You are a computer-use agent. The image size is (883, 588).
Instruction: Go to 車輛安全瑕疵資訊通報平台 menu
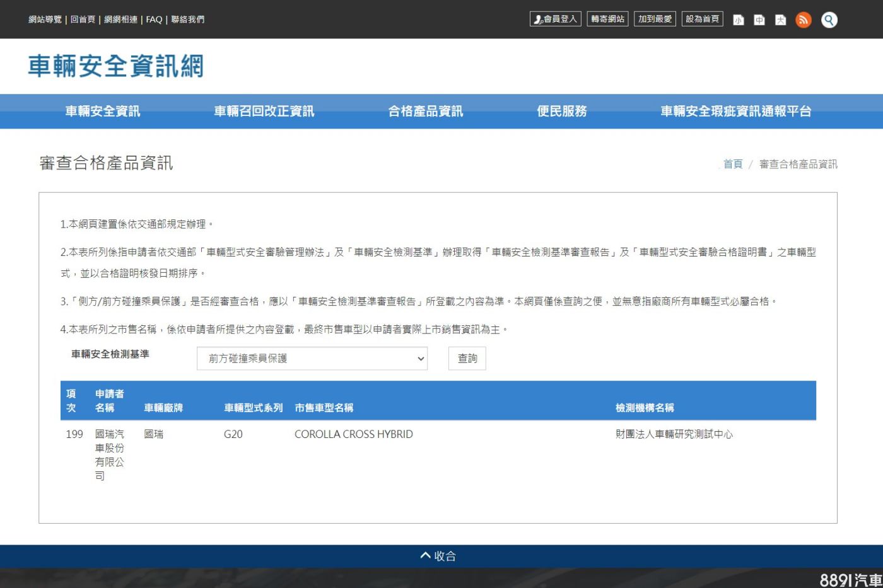tap(735, 112)
